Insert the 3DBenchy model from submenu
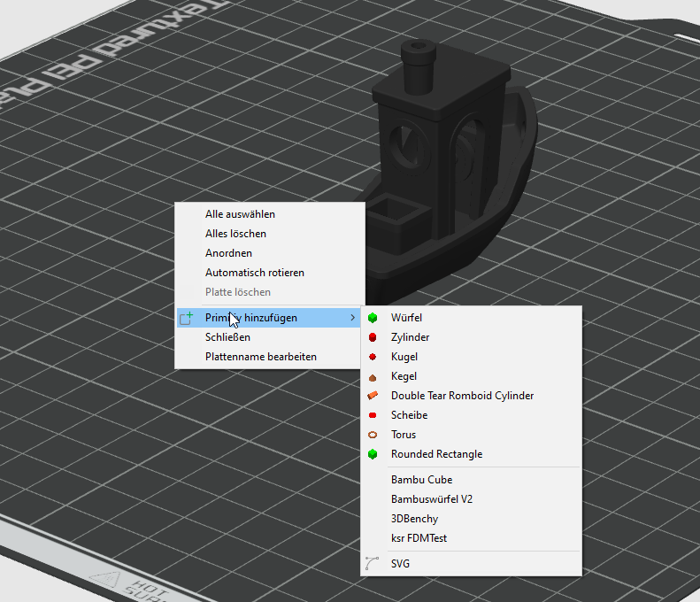Screen dimensions: 700x602 (x=414, y=519)
